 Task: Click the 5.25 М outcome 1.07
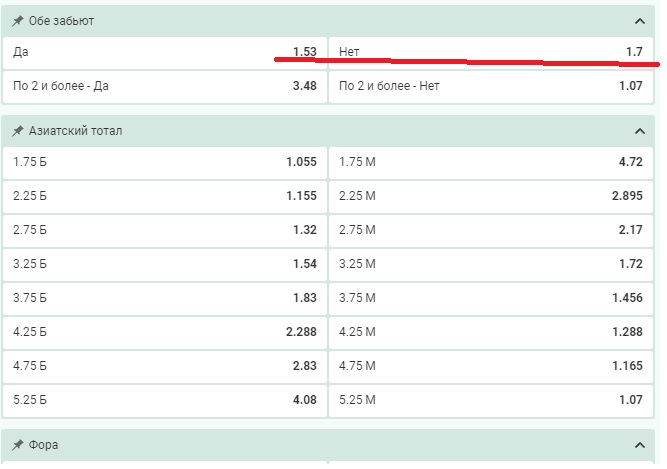click(491, 401)
